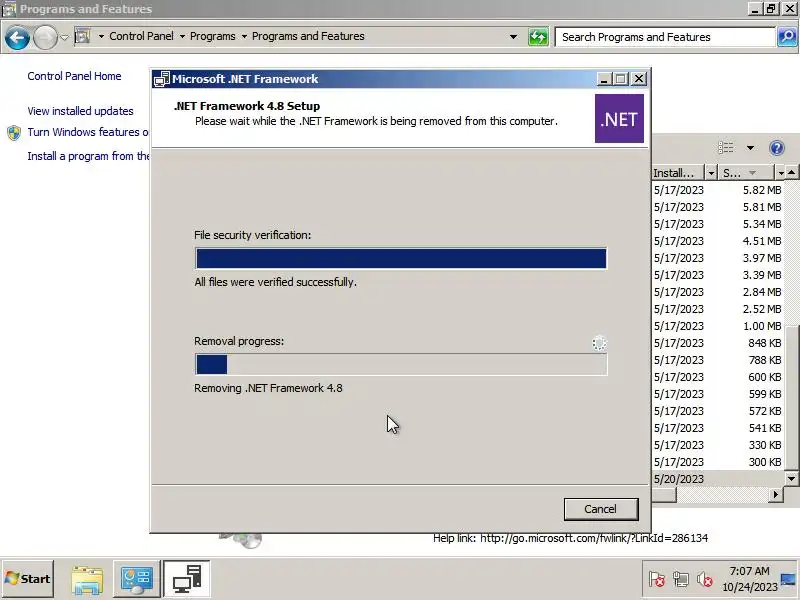Open the address bar history dropdown
The image size is (800, 600).
(513, 37)
